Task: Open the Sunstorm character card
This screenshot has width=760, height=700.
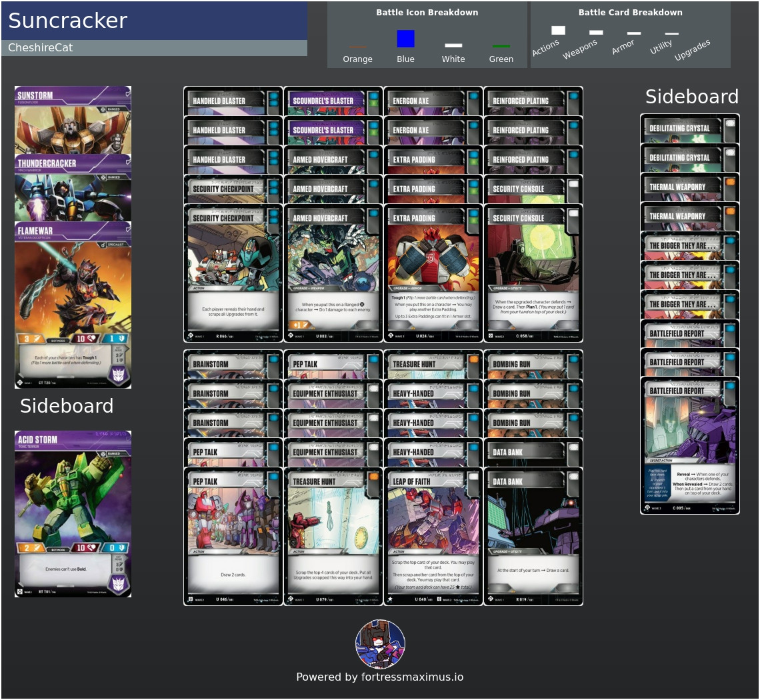Action: click(73, 120)
